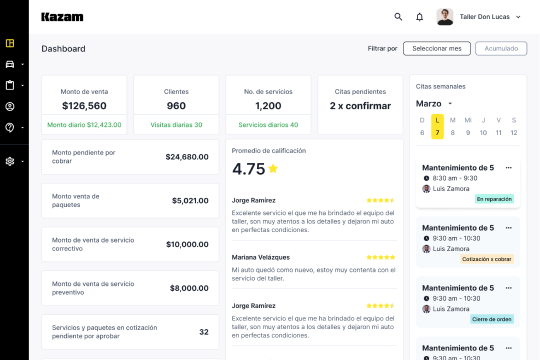Open the user profile sidebar icon
This screenshot has height=360, width=540.
pos(10,106)
